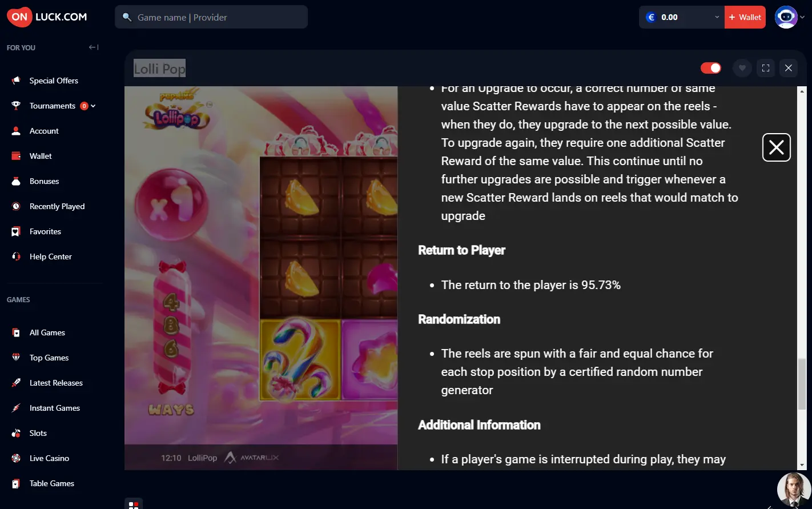Viewport: 812px width, 509px height.
Task: Open the Tournaments section
Action: [x=53, y=106]
